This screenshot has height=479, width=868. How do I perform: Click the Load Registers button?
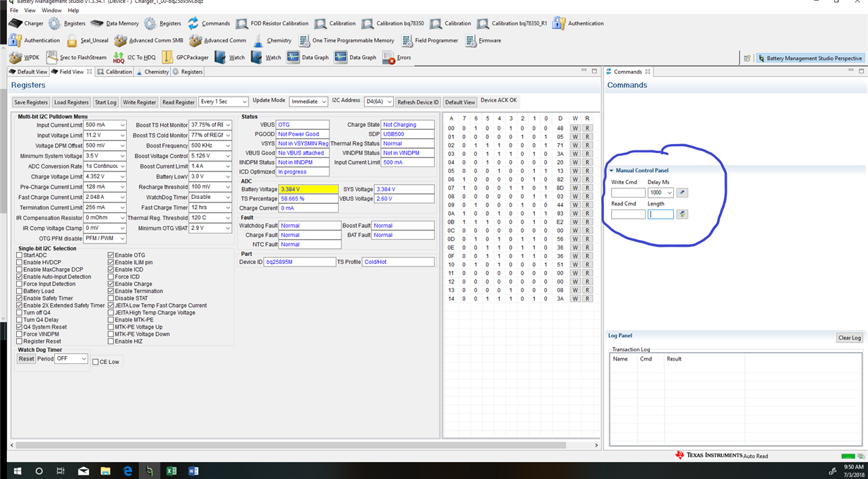point(71,102)
